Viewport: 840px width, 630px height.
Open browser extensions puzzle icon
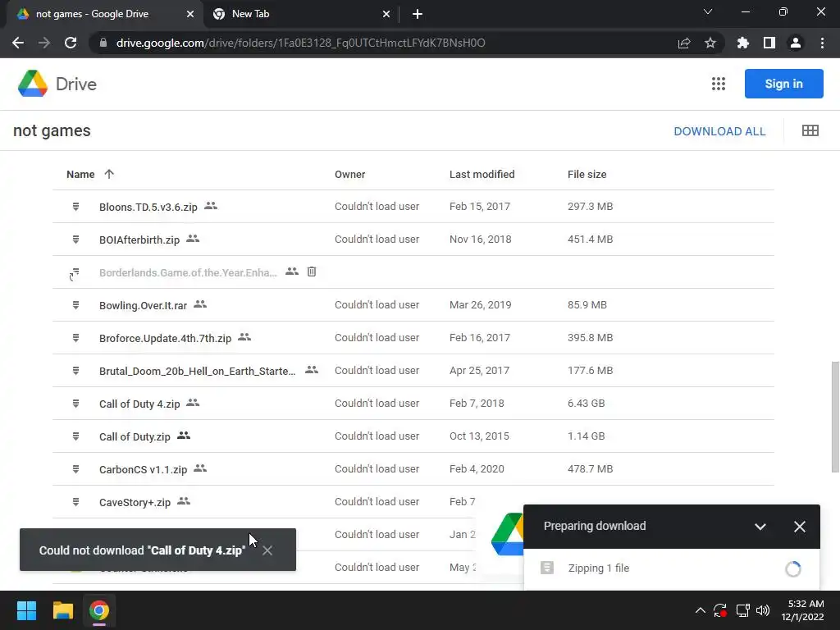[743, 43]
